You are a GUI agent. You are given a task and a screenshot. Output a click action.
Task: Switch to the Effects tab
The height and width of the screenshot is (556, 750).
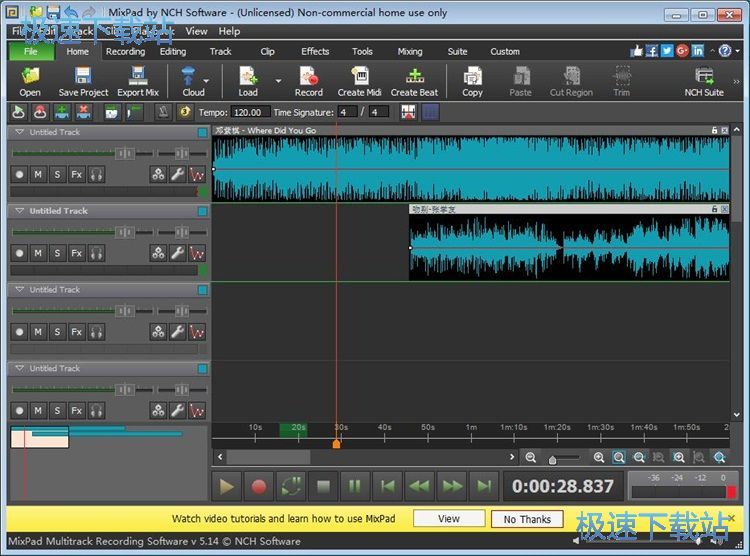315,51
